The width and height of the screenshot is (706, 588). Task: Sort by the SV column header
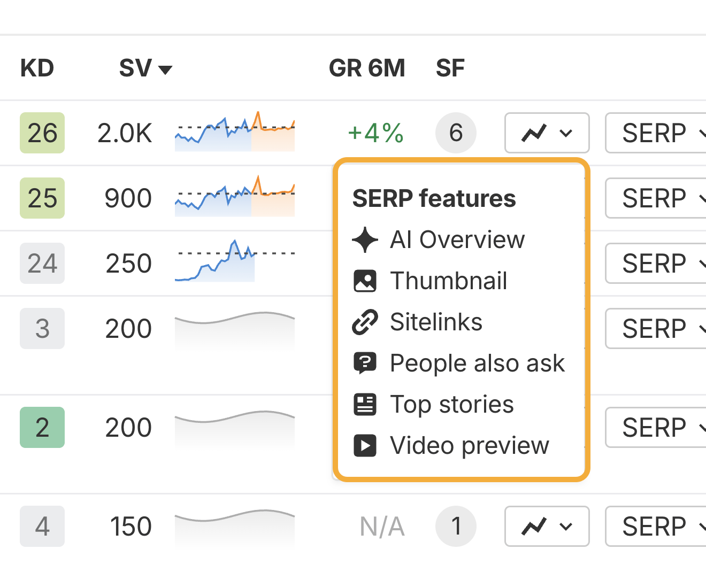136,68
